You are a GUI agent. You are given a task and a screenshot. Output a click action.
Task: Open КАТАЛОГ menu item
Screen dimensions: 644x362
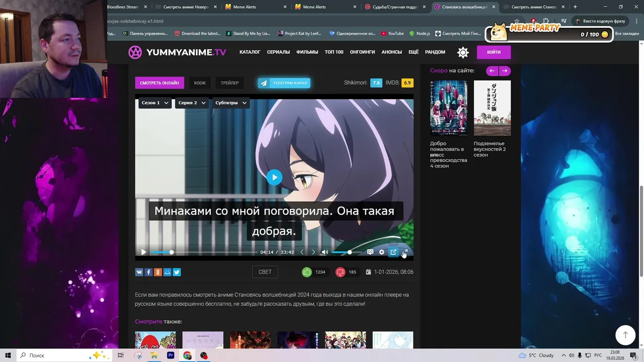tap(250, 52)
